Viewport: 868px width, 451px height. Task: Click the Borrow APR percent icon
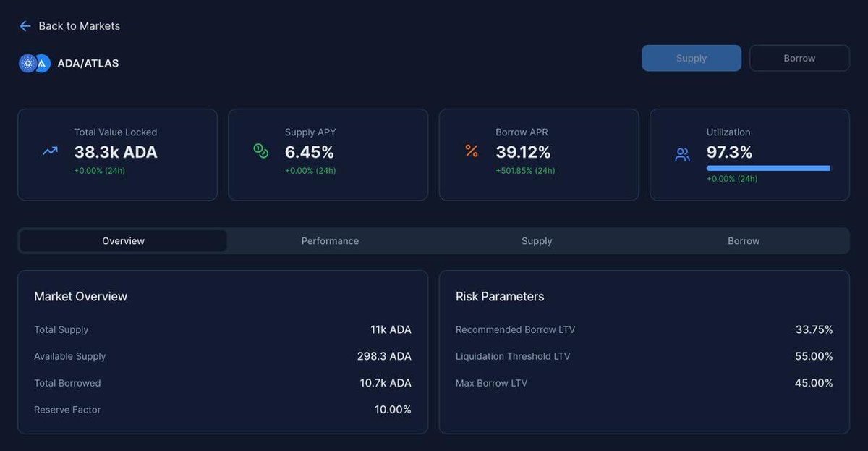coord(472,151)
